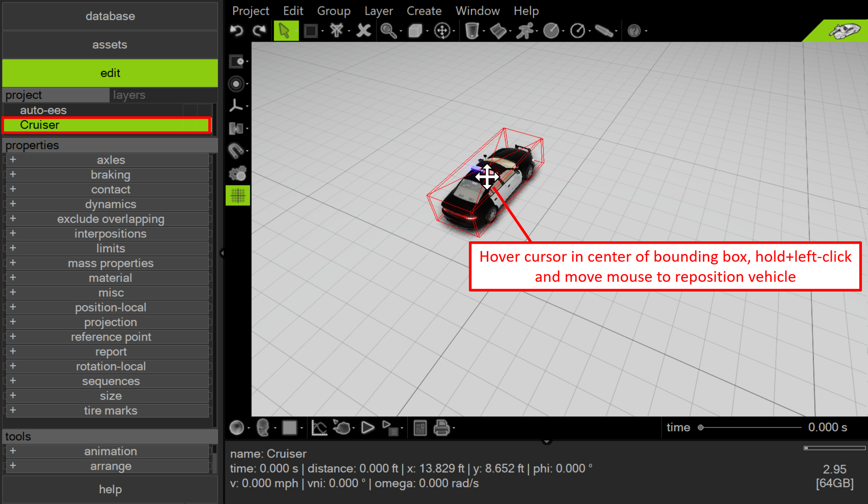Select the magnifying glass zoom tool
Viewport: 868px width, 504px height.
388,31
